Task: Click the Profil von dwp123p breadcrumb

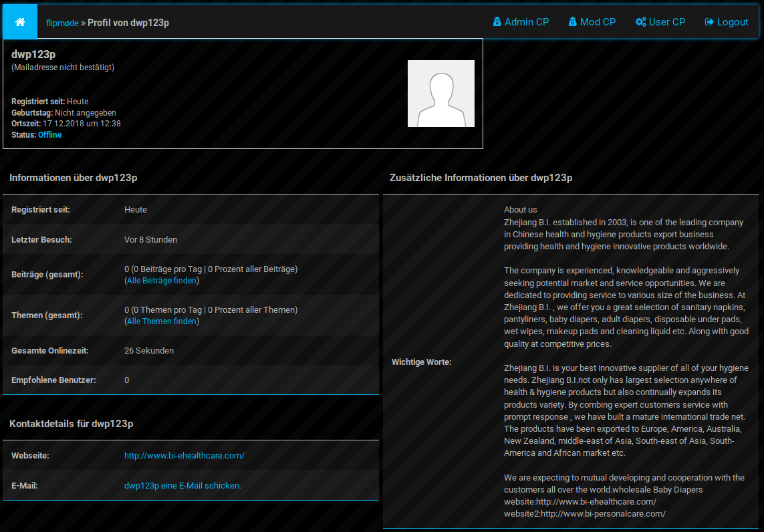Action: click(128, 23)
